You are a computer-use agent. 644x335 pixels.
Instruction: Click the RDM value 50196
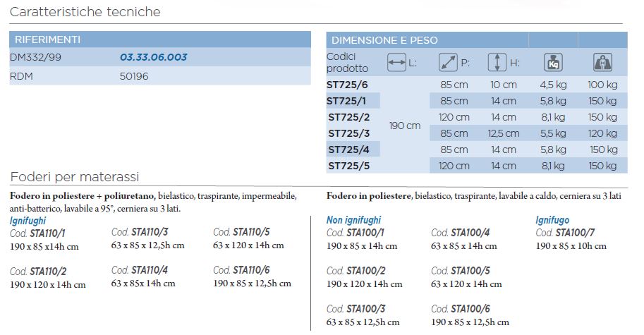[134, 76]
